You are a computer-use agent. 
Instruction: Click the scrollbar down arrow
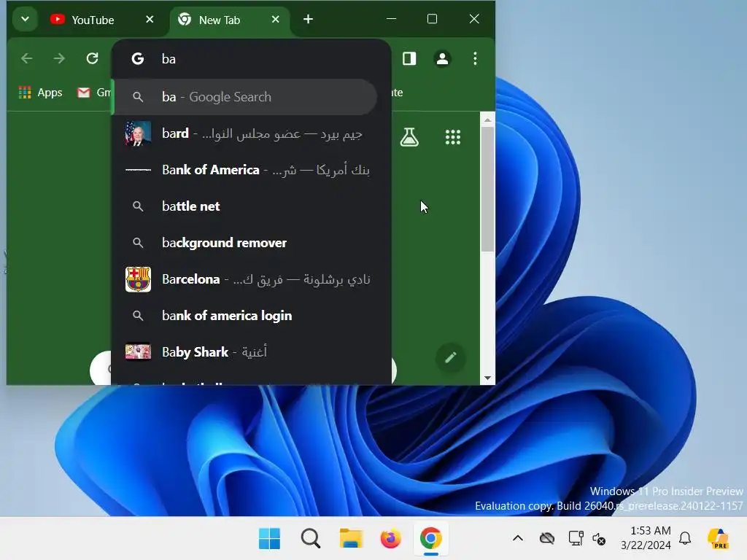[487, 378]
